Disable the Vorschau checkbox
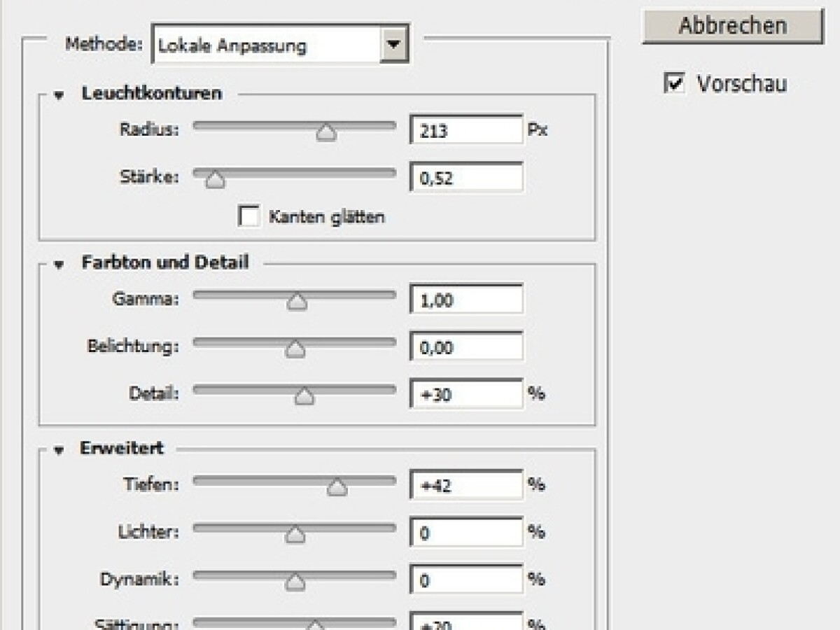Viewport: 840px width, 630px height. (x=674, y=83)
